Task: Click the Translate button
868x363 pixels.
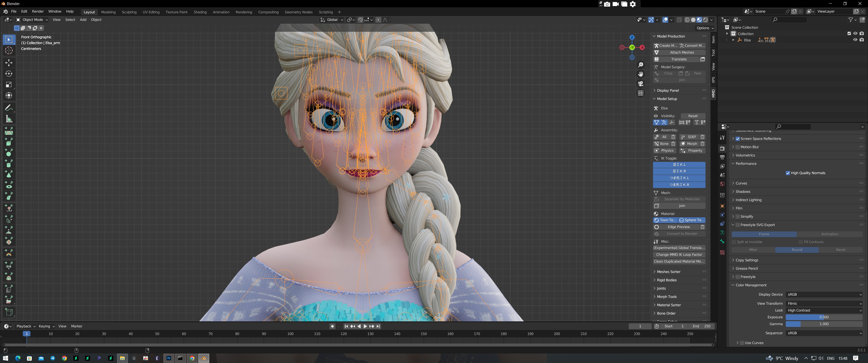Action: [x=676, y=59]
